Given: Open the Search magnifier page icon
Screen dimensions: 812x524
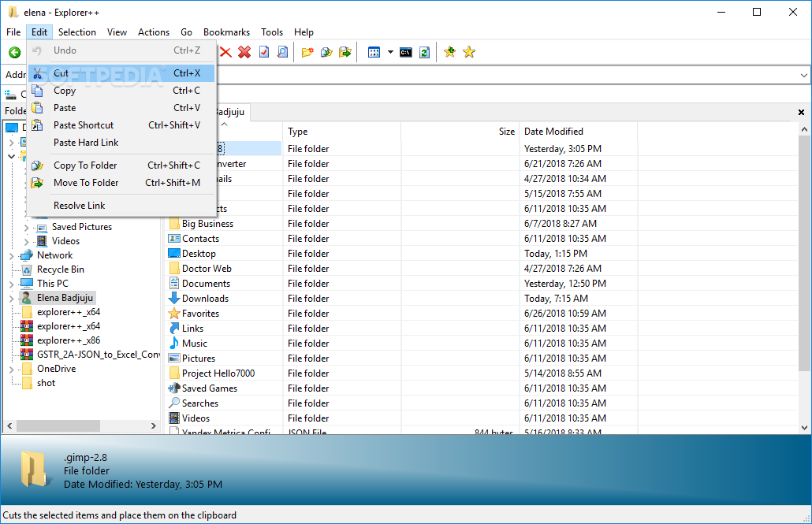Looking at the screenshot, I should 283,52.
